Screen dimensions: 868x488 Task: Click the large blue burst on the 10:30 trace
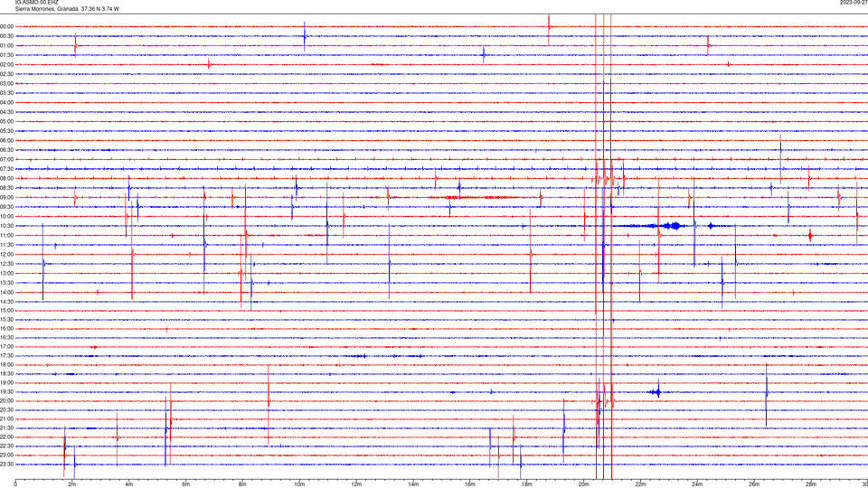[x=675, y=226]
